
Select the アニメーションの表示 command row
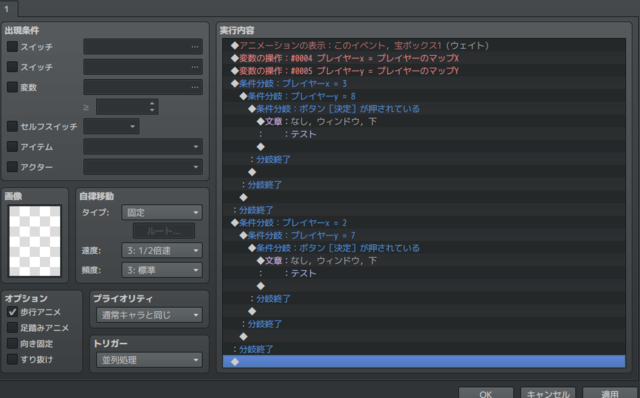pyautogui.click(x=424, y=45)
